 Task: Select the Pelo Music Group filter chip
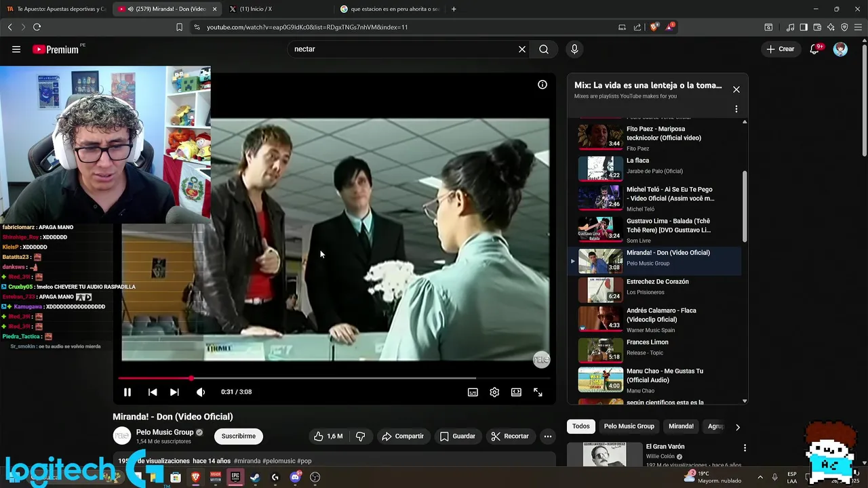point(629,426)
